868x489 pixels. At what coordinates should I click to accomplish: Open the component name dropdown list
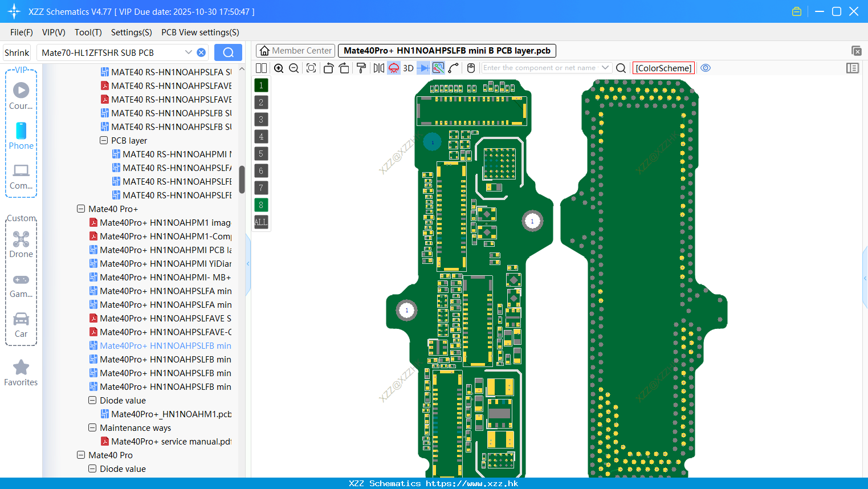coord(605,68)
